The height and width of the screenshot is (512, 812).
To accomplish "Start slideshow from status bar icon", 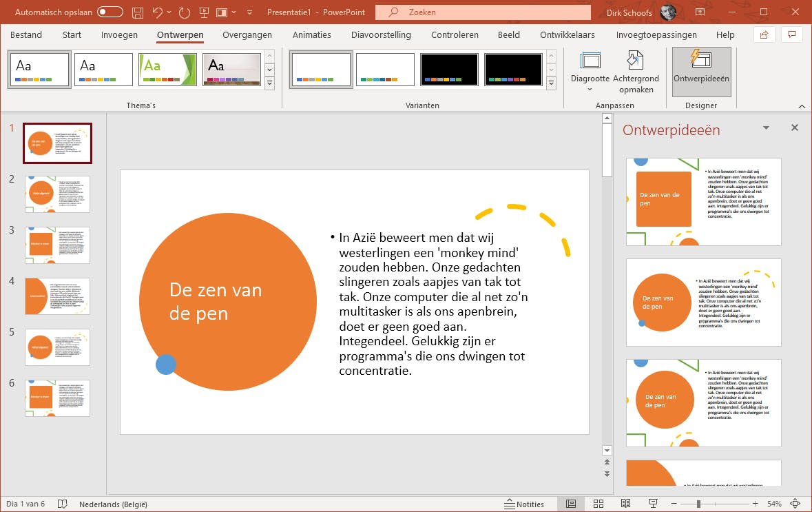I will tap(652, 504).
